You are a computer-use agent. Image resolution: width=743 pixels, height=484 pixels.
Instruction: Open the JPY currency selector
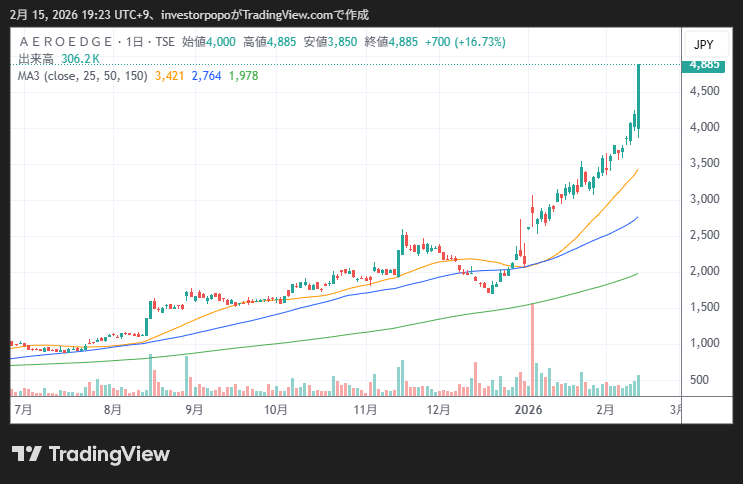tap(702, 45)
